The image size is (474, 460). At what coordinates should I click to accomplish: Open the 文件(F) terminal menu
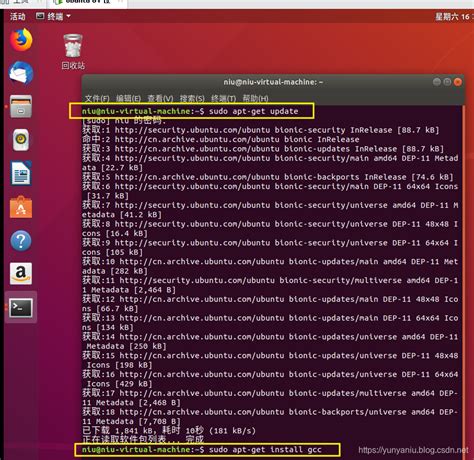click(x=97, y=98)
